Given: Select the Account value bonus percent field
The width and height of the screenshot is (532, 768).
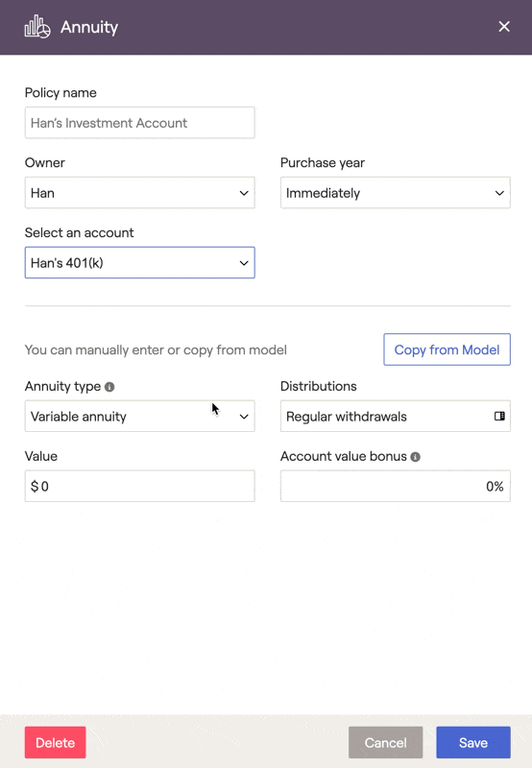Looking at the screenshot, I should point(396,486).
